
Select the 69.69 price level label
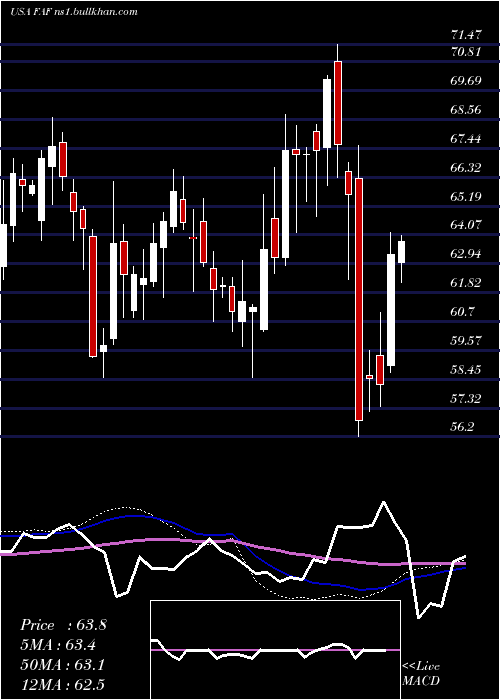[467, 81]
